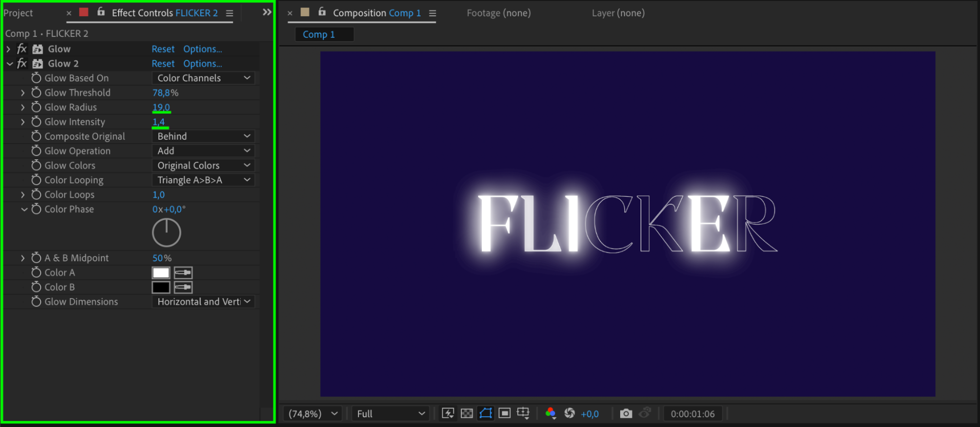Click the preset icon beside the first Glow effect
The image size is (980, 427).
click(38, 49)
